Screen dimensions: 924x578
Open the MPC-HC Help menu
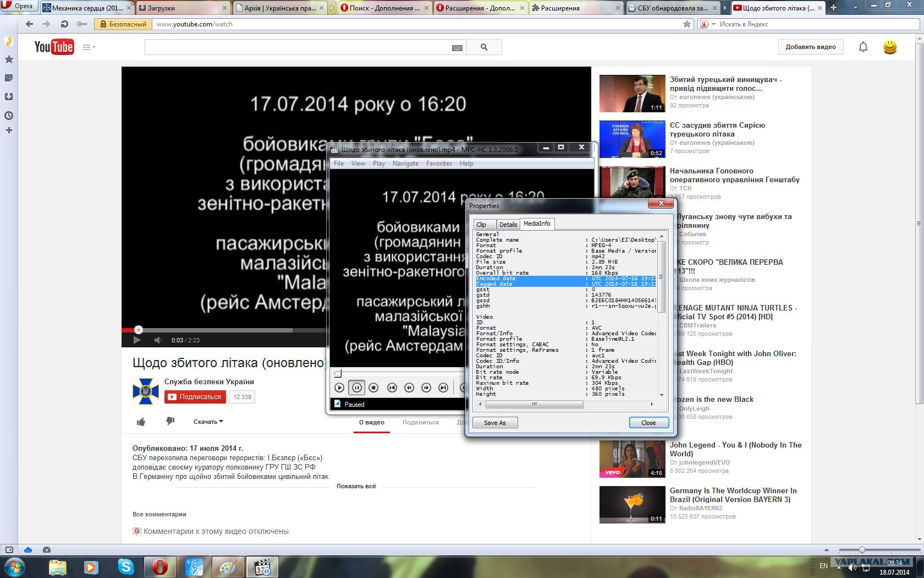click(466, 163)
